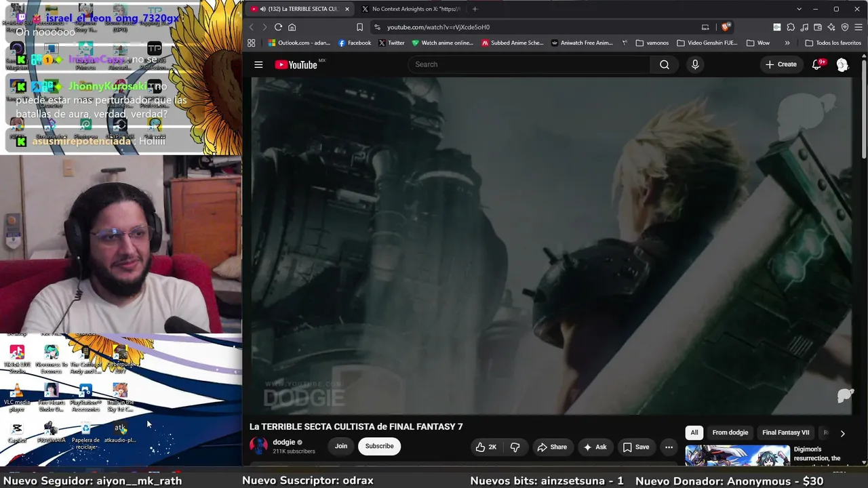
Task: Open the playlist music-note toolbar icon
Action: (804, 27)
